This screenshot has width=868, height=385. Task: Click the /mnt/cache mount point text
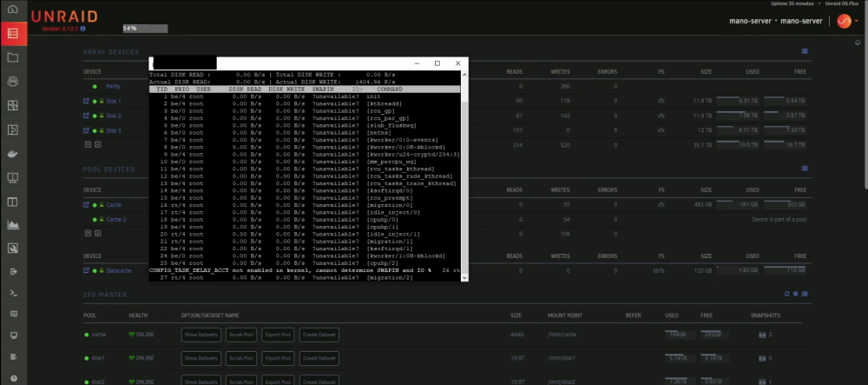tap(560, 335)
